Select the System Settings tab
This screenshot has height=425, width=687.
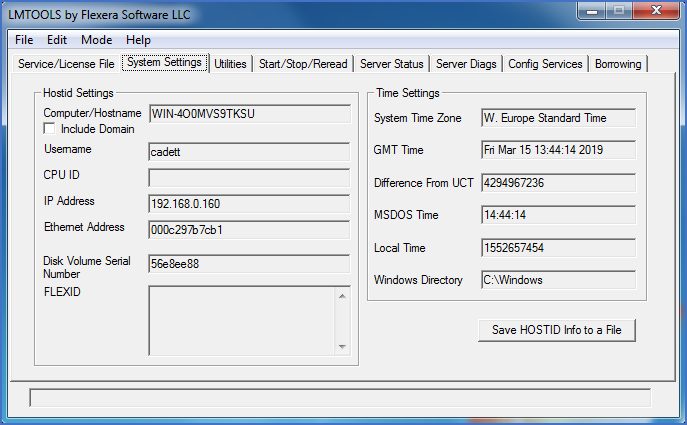coord(164,62)
